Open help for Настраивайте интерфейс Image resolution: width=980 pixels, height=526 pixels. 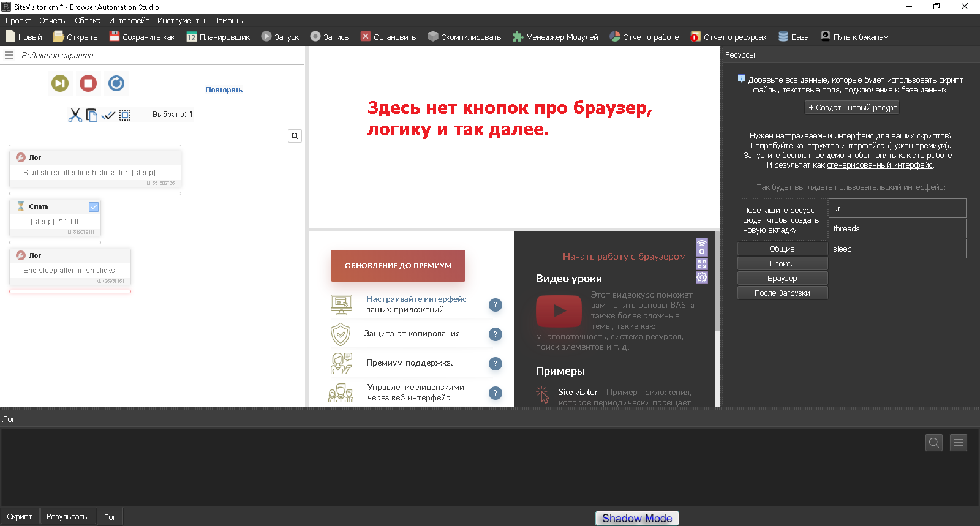pyautogui.click(x=496, y=305)
